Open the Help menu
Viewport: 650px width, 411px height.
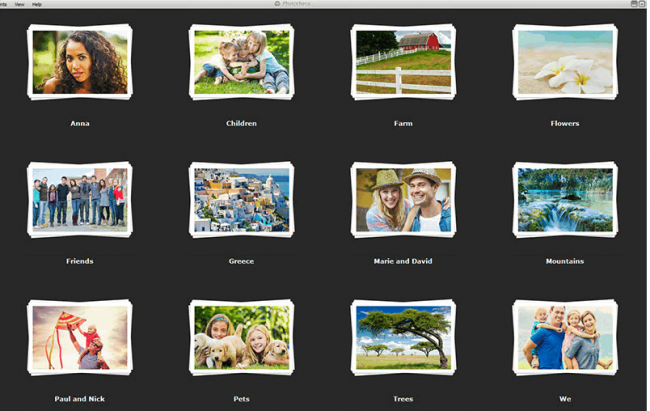(37, 4)
